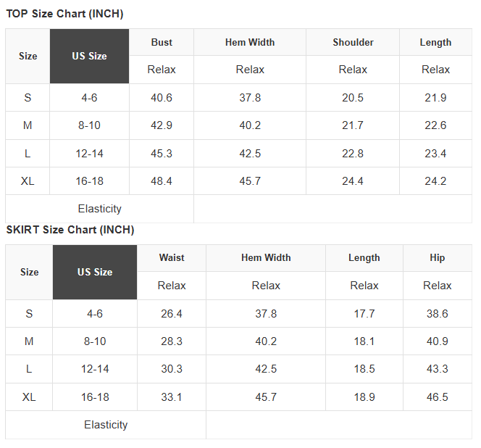This screenshot has width=481, height=448.
Task: Click the Hip column header
Action: [x=437, y=257]
